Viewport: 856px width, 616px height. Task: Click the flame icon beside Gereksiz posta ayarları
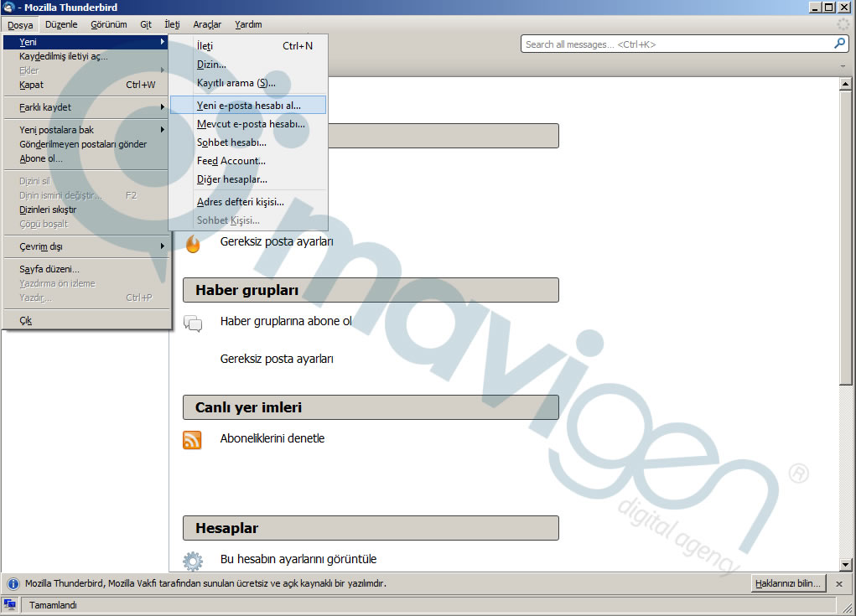193,243
